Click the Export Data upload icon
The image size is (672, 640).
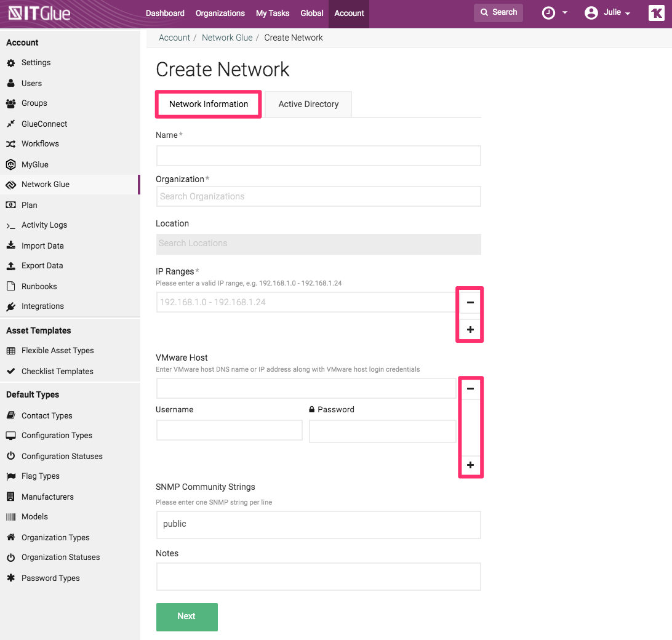10,266
